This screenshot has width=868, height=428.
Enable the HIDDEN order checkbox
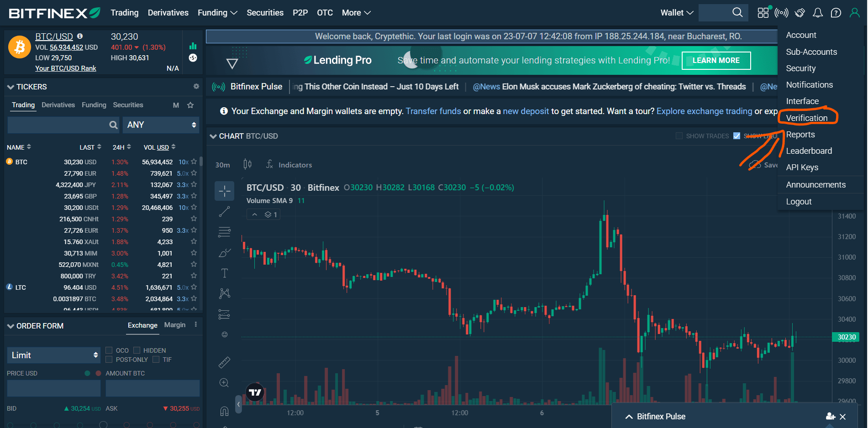(x=137, y=350)
